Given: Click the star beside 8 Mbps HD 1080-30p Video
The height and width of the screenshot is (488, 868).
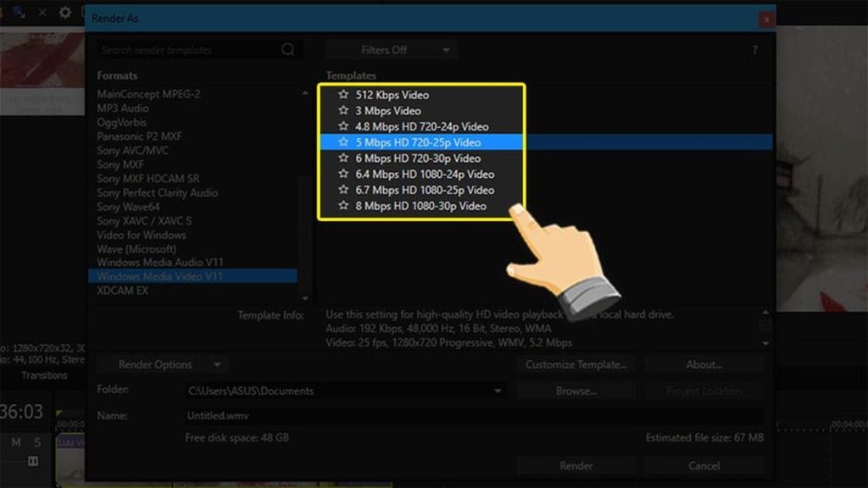Looking at the screenshot, I should point(343,206).
